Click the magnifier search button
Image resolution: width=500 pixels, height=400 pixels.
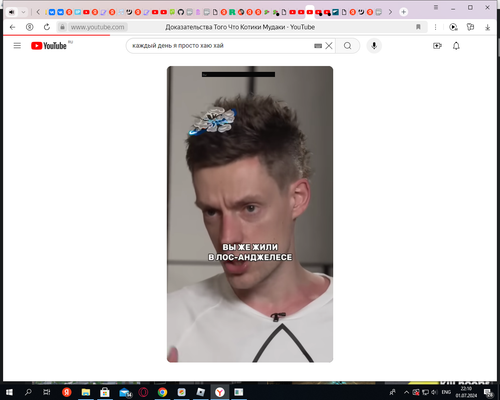click(347, 46)
